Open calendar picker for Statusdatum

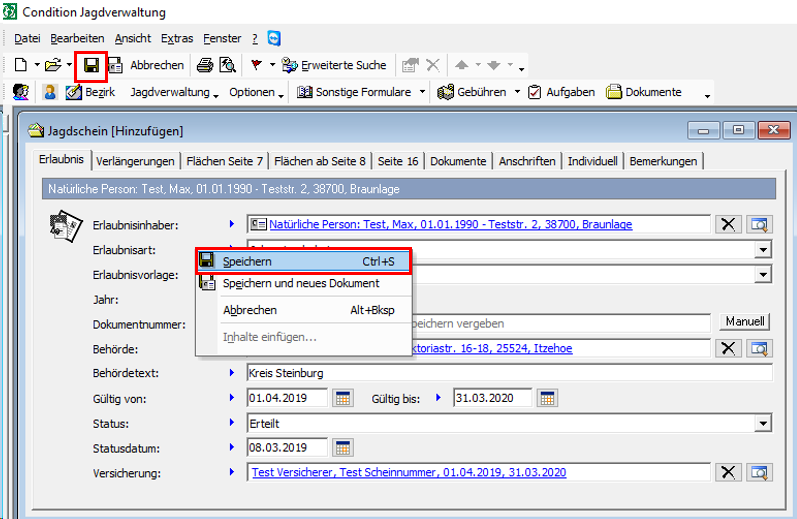[x=343, y=448]
